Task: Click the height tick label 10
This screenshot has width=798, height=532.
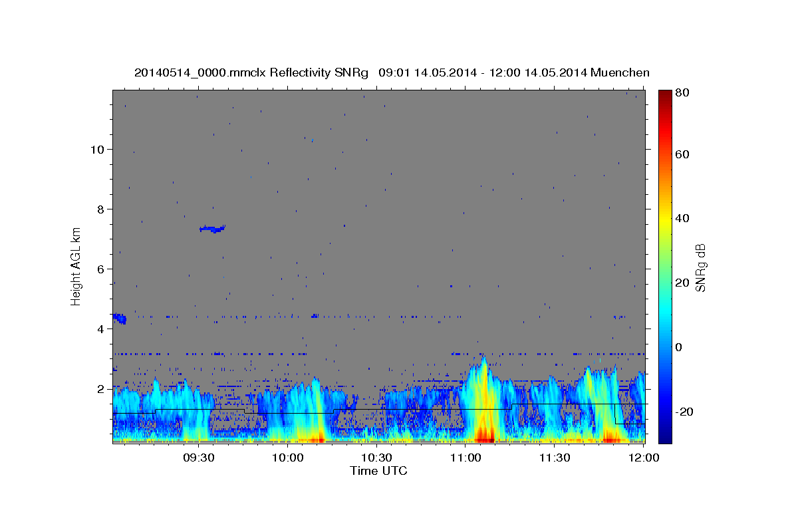Action: 96,149
